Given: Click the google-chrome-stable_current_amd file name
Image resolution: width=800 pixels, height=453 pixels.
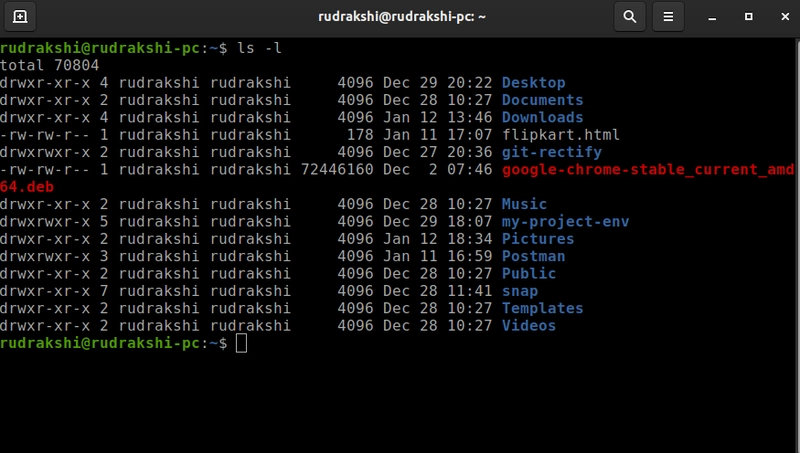Looking at the screenshot, I should (648, 169).
